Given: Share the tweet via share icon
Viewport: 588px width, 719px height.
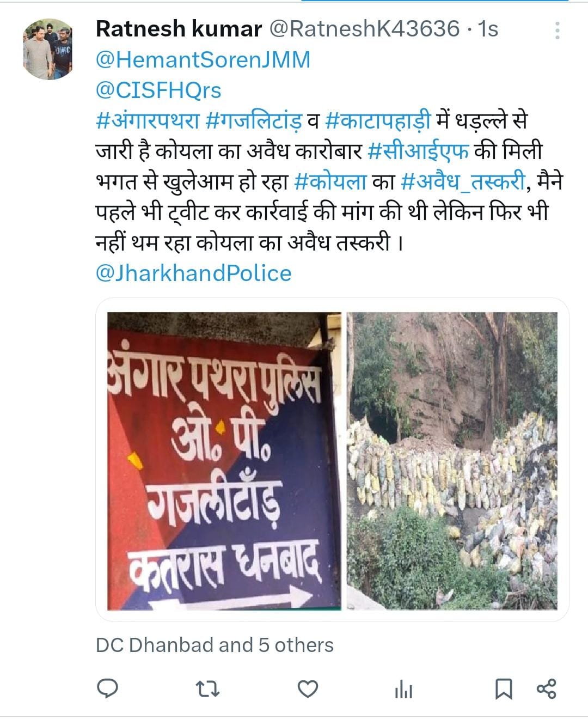Looking at the screenshot, I should point(547,688).
